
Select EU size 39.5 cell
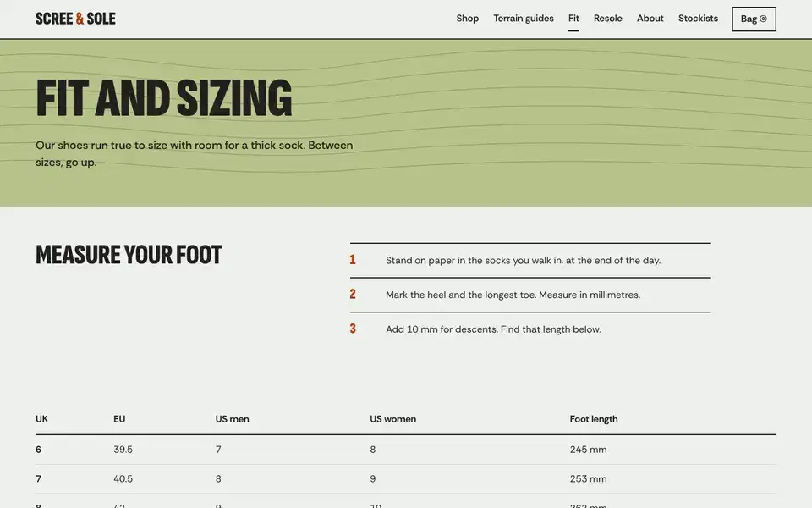123,450
